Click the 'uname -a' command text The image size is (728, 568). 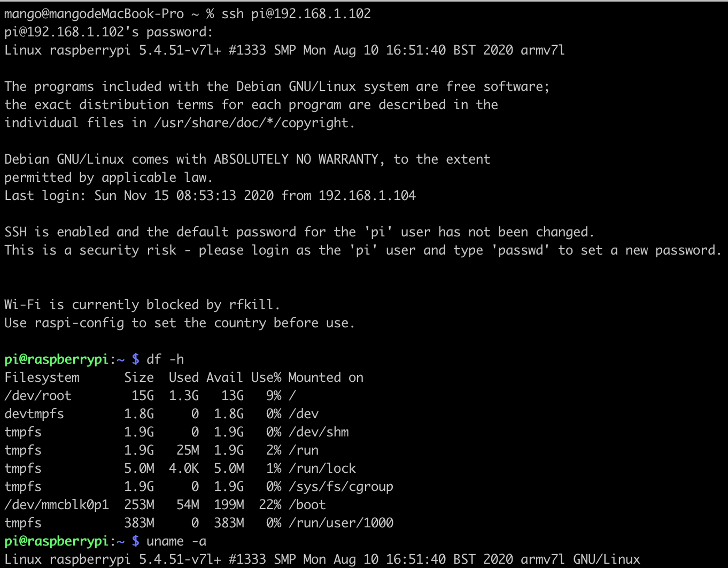pyautogui.click(x=176, y=541)
